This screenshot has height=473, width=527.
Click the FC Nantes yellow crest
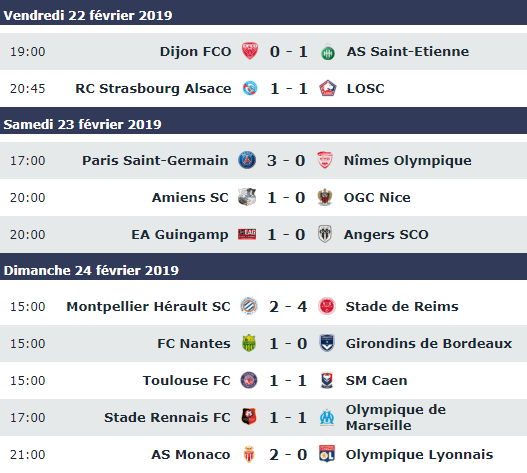coord(249,343)
